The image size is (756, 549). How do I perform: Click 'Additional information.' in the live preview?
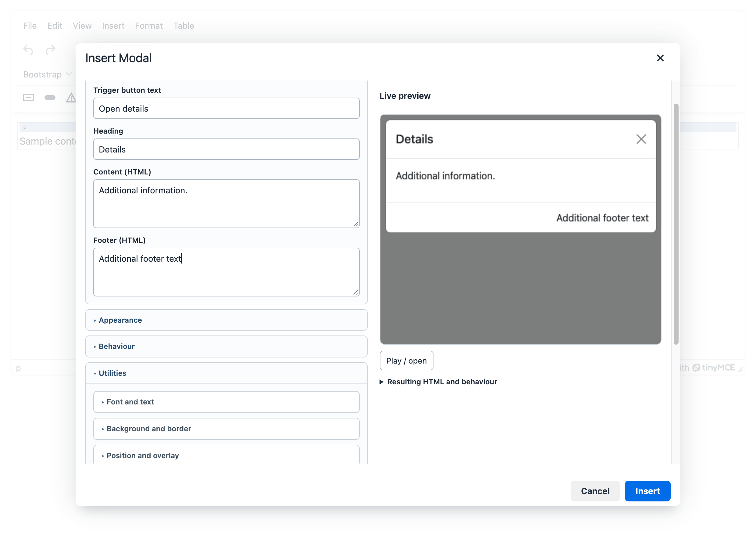click(445, 176)
